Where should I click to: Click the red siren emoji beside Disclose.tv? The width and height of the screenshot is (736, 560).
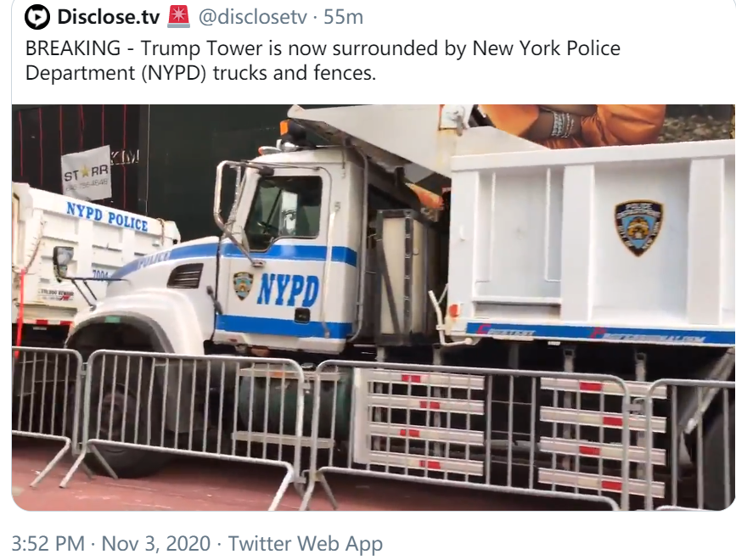click(179, 17)
